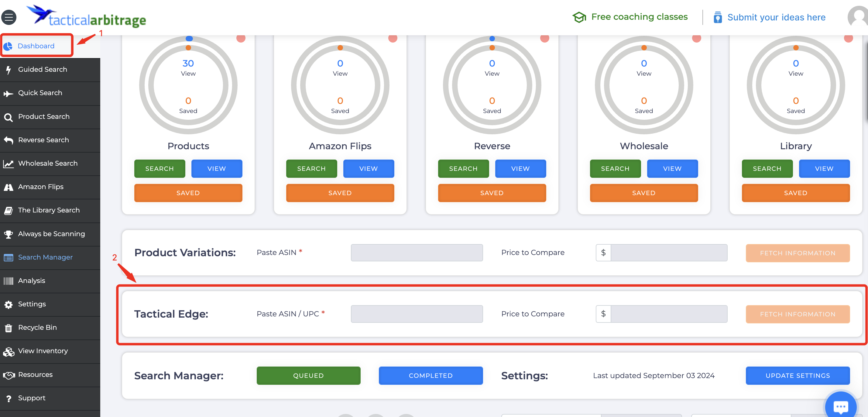Image resolution: width=868 pixels, height=417 pixels.
Task: Go to Guided Search
Action: [50, 70]
